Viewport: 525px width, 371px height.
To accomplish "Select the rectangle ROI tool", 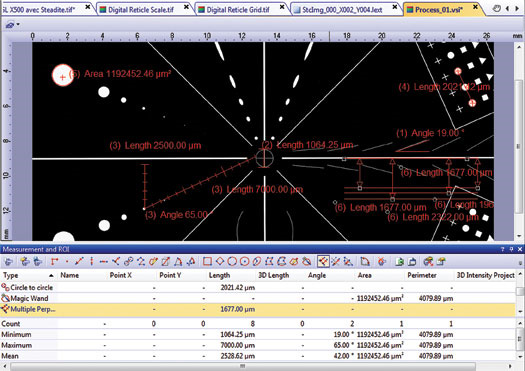I will click(x=207, y=262).
